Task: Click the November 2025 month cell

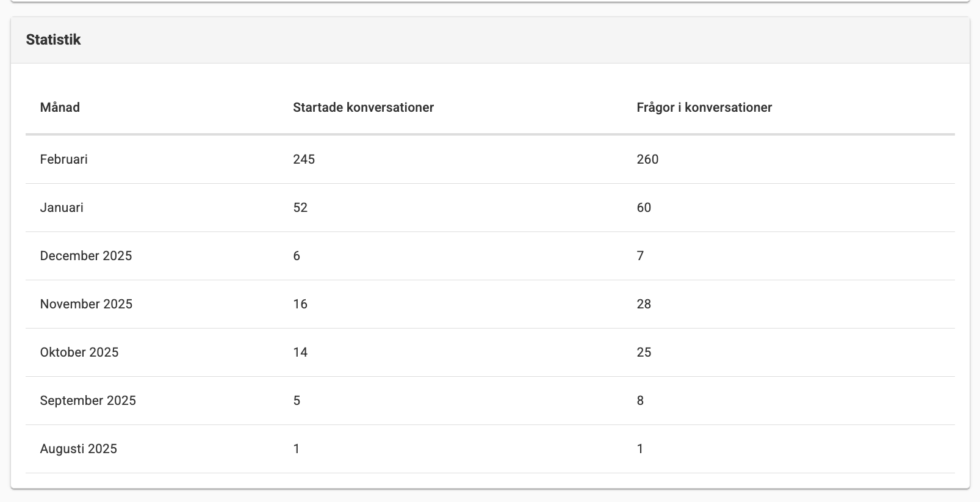Action: pos(86,304)
